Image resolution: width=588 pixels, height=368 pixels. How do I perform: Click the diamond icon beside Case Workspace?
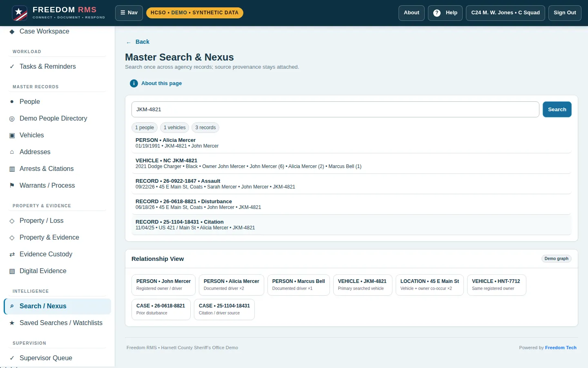tap(12, 31)
